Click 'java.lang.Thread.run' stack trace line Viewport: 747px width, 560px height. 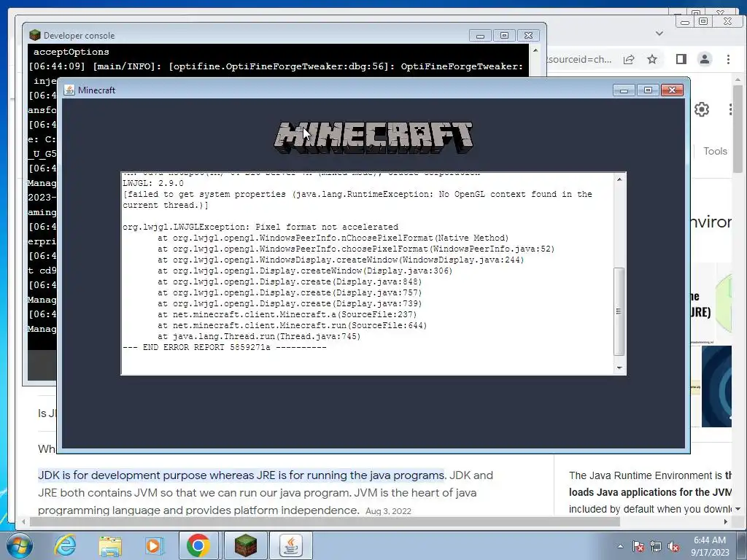pos(259,336)
